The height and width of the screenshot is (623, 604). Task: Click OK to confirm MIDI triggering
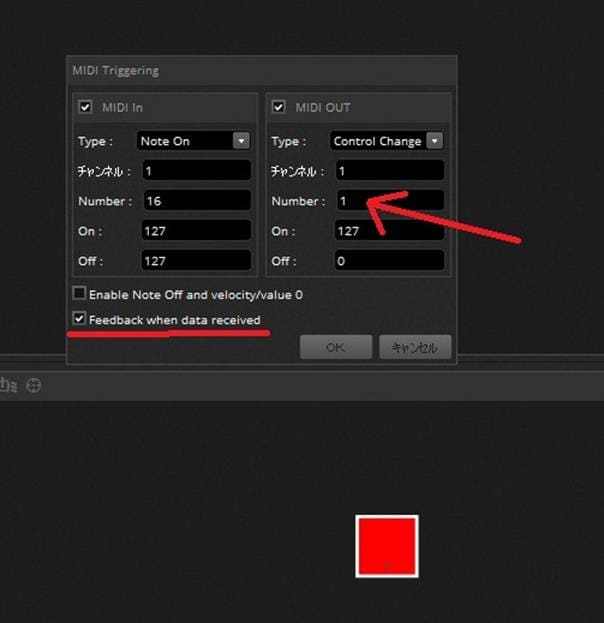[x=336, y=348]
